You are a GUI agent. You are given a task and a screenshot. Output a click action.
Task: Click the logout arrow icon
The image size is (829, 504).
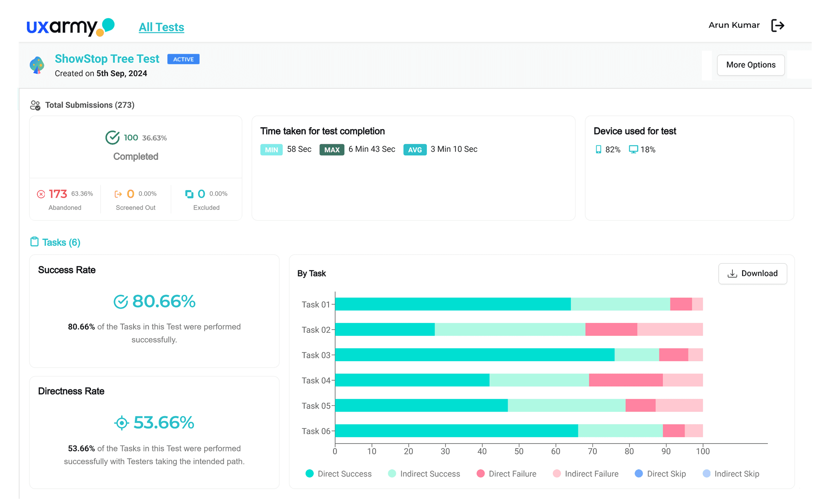778,25
